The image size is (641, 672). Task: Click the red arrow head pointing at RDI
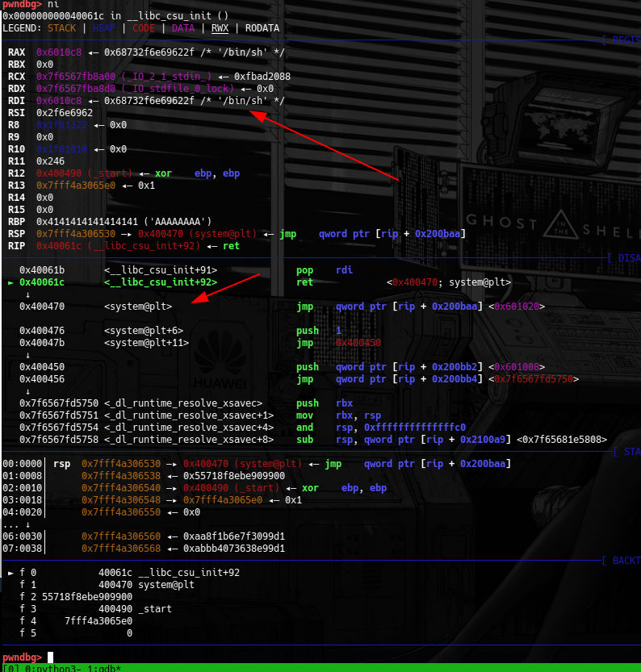[x=255, y=115]
